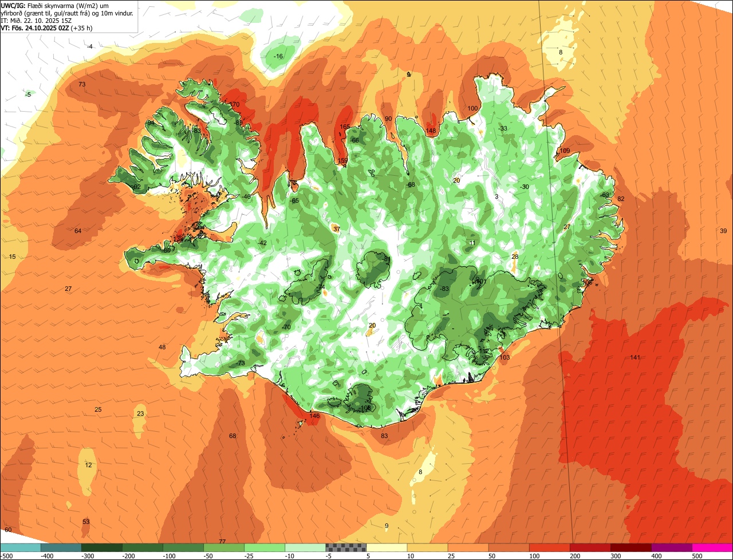Select the '73' value northwest of the Westfjords
The image size is (733, 560).
(82, 84)
